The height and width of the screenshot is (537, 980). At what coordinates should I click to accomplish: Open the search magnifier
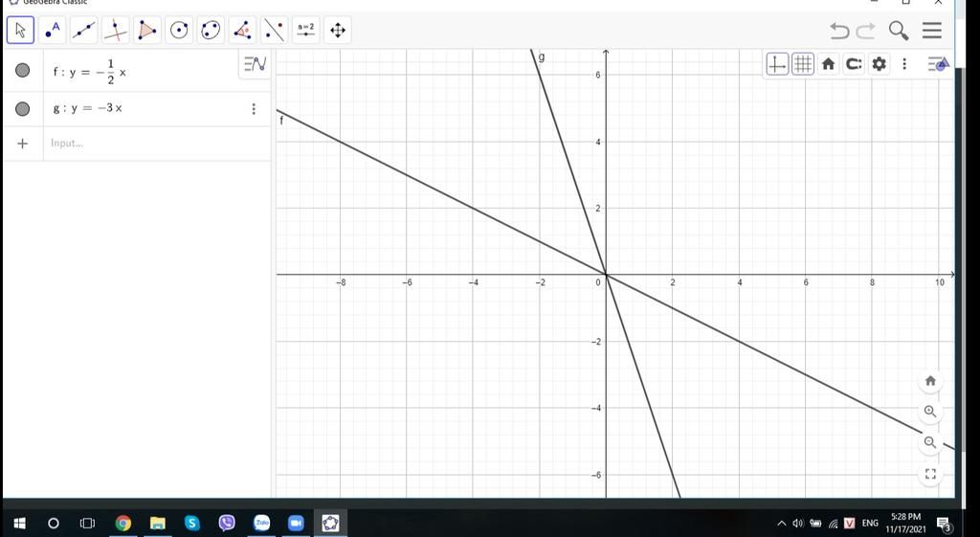tap(899, 31)
